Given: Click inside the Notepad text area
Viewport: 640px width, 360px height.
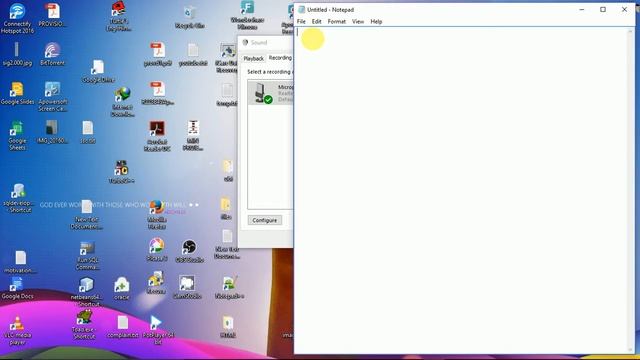Looking at the screenshot, I should point(462,190).
